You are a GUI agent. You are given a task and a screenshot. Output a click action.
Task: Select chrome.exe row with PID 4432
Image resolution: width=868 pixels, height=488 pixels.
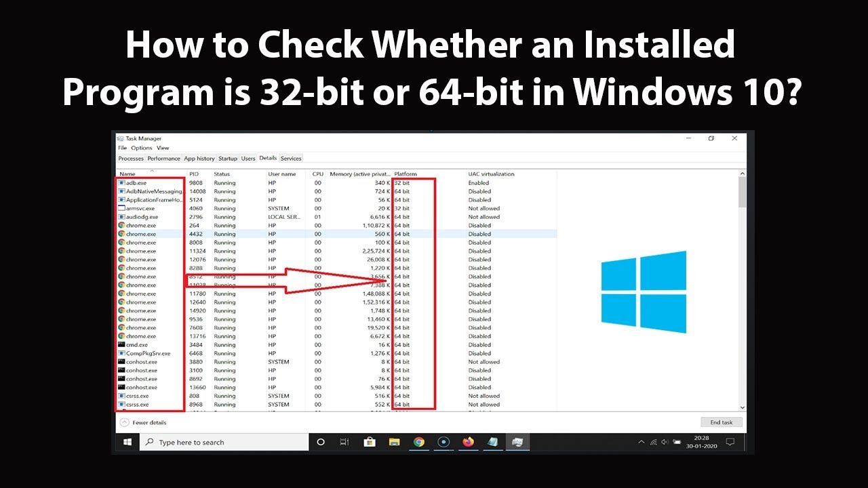(x=337, y=234)
